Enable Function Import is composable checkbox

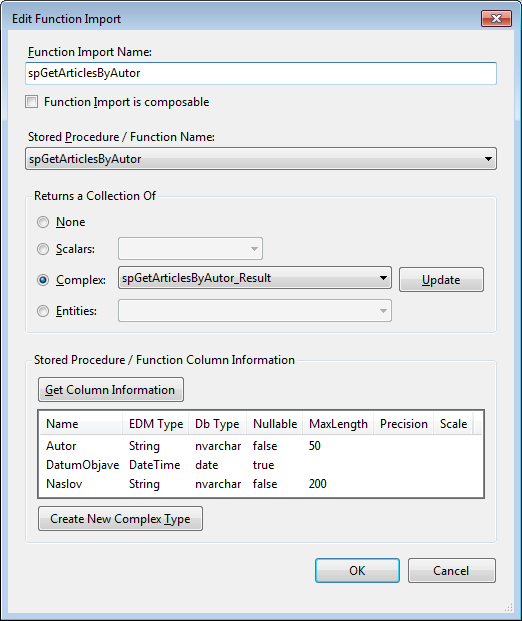(32, 102)
